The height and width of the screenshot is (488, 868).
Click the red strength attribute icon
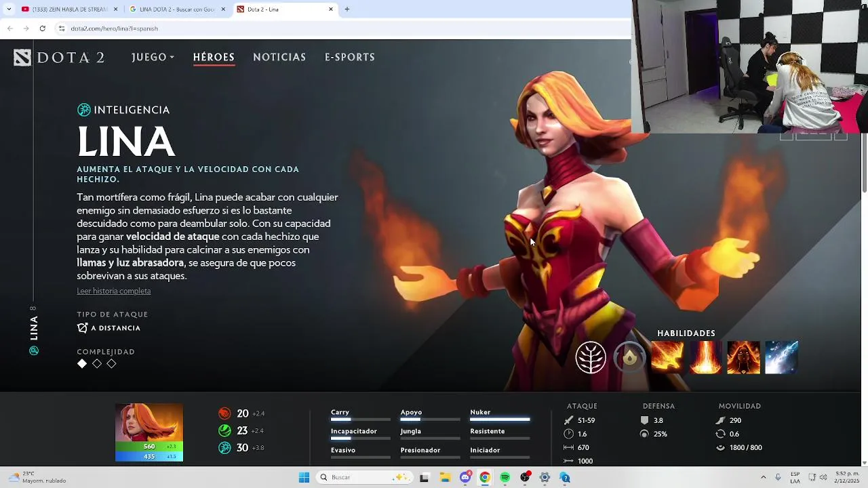[x=224, y=413]
